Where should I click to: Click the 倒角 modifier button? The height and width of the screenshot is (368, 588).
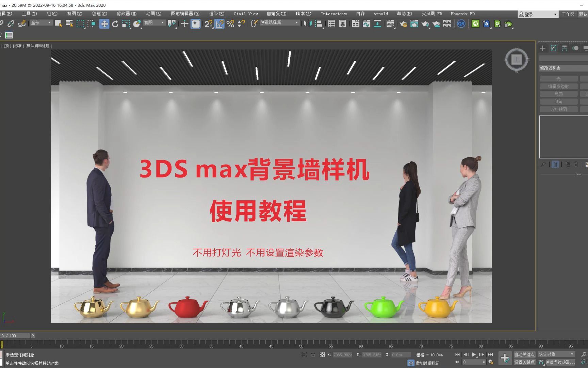[x=558, y=102]
